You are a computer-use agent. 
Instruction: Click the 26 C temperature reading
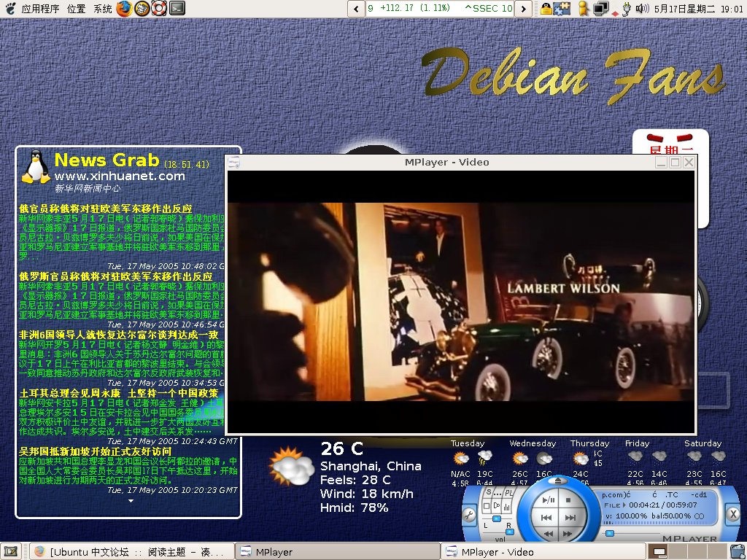point(341,448)
